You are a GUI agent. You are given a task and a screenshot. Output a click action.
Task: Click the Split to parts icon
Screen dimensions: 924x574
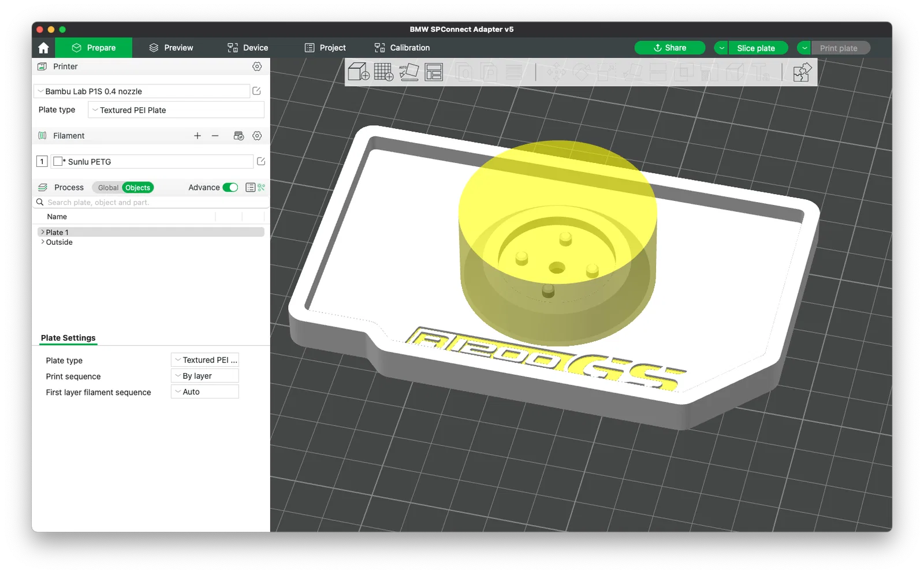click(x=489, y=72)
